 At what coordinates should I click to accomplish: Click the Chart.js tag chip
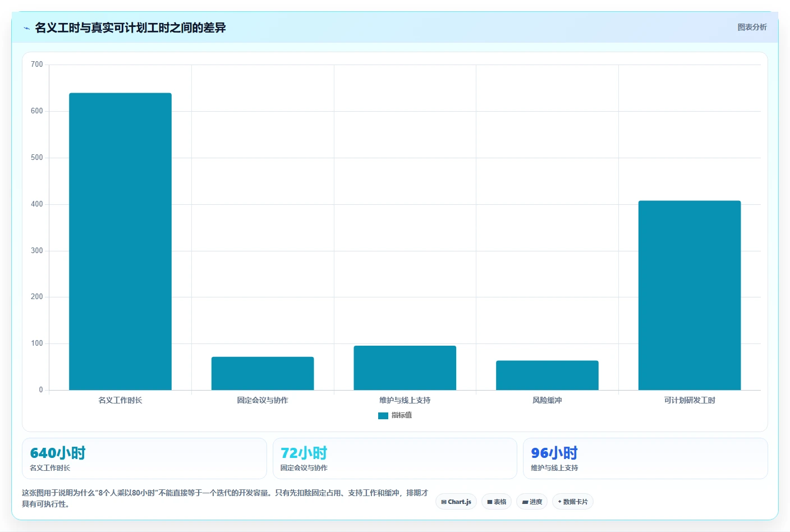click(x=456, y=502)
